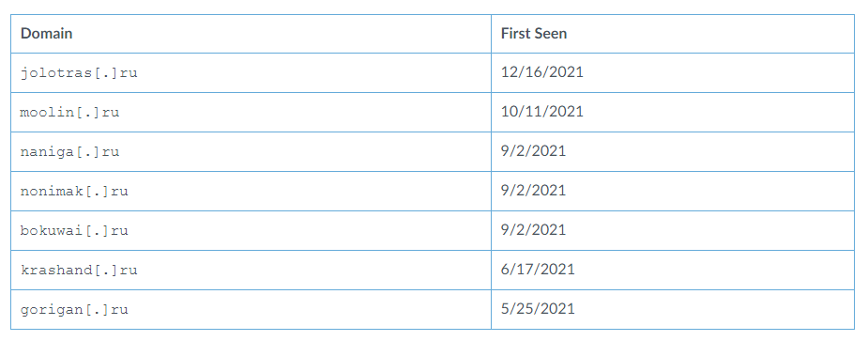Select the krashand[.]ru domain cell
This screenshot has height=341, width=868.
251,270
